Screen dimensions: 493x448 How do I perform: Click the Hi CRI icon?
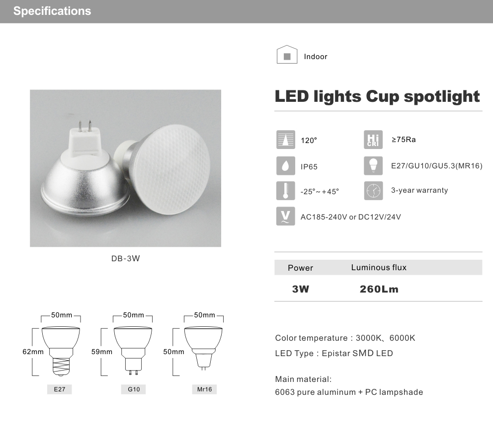pos(373,140)
